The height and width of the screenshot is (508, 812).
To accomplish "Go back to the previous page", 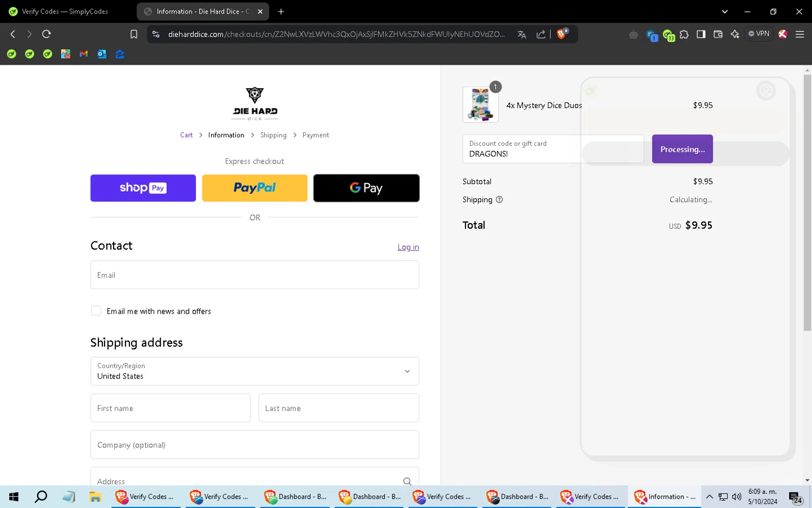I will [x=13, y=34].
